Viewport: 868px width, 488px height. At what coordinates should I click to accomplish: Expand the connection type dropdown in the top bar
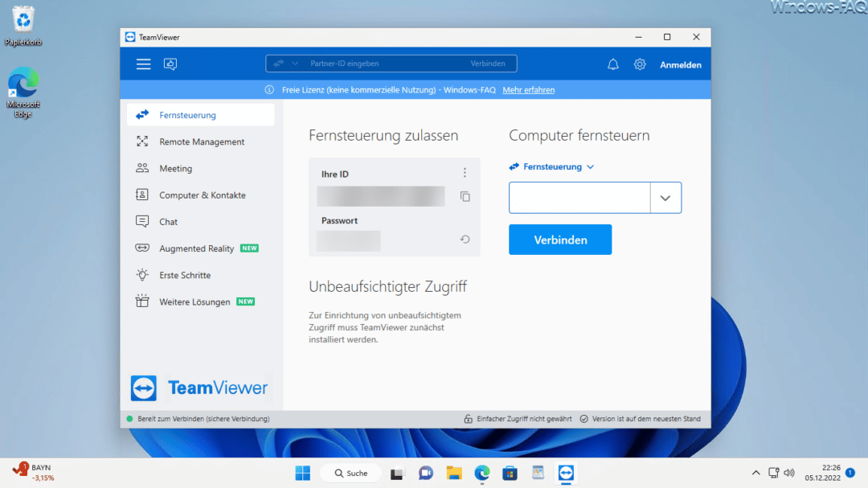[x=286, y=63]
